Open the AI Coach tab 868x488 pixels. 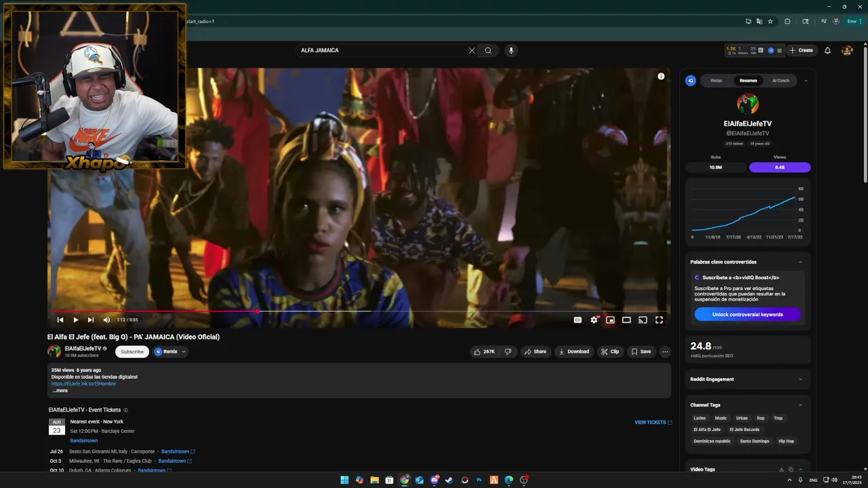pyautogui.click(x=781, y=81)
